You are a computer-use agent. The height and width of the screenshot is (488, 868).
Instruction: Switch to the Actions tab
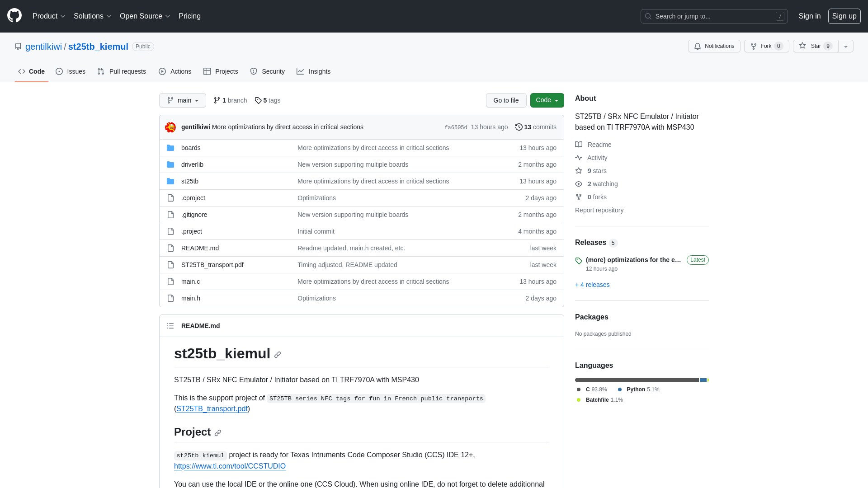pyautogui.click(x=175, y=71)
